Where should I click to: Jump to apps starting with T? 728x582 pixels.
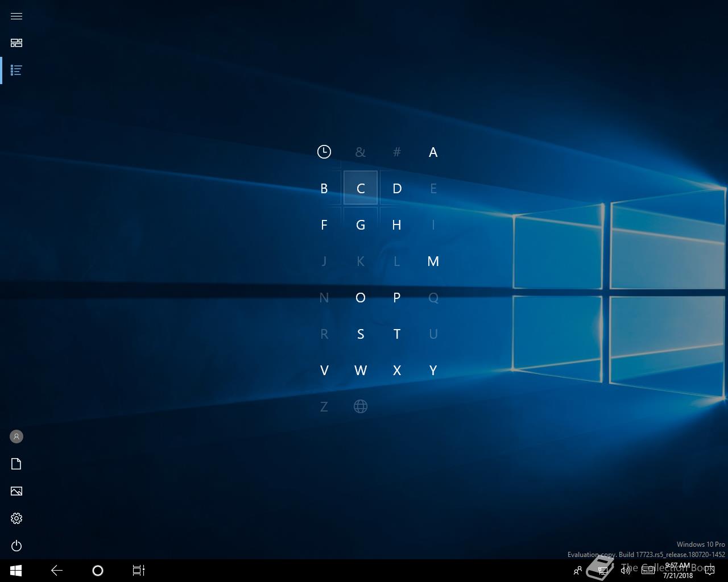click(397, 334)
